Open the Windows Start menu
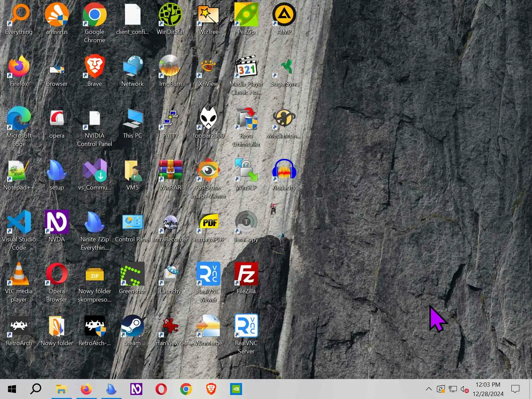Screen dimensions: 532x399 click(12, 389)
